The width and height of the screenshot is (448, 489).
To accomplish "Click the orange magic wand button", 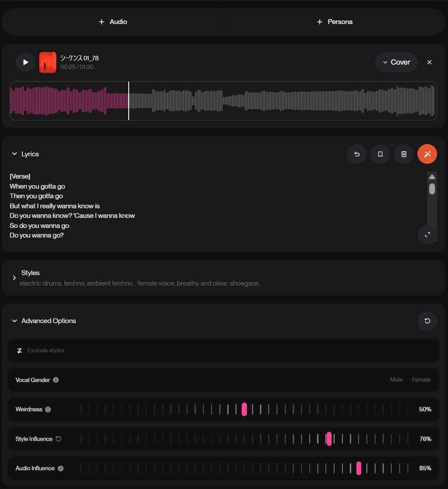I will (427, 154).
